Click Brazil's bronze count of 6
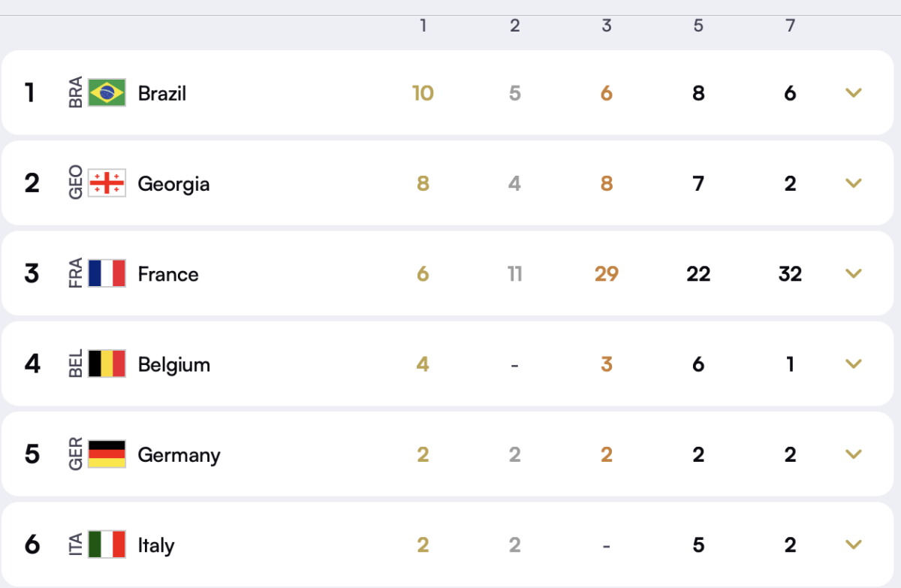Screen dimensions: 901x588 [607, 93]
